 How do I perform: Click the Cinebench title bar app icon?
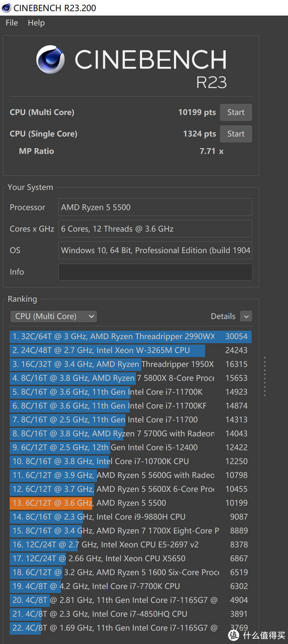(x=6, y=8)
